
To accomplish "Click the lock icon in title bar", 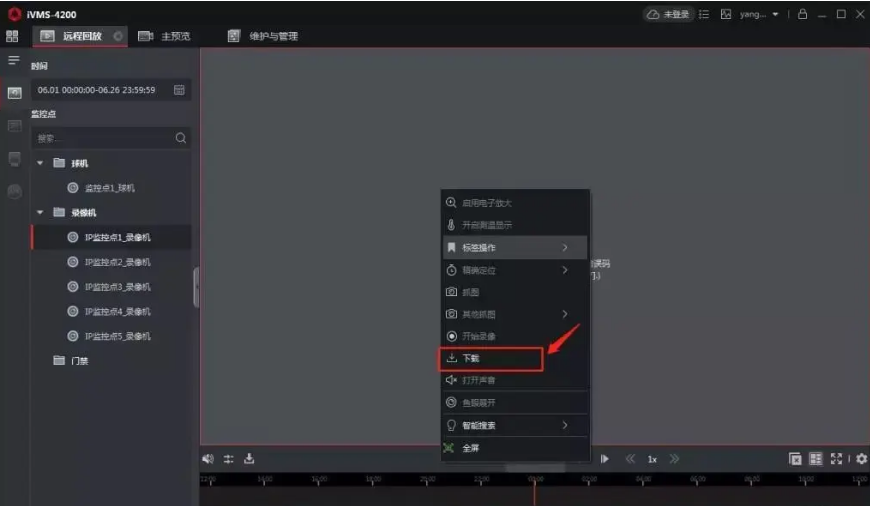I will coord(802,15).
